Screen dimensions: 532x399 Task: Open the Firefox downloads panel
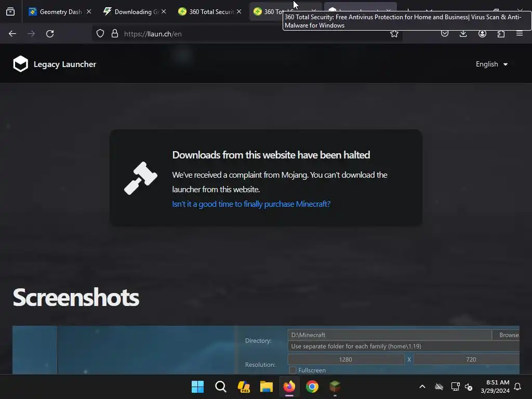463,34
